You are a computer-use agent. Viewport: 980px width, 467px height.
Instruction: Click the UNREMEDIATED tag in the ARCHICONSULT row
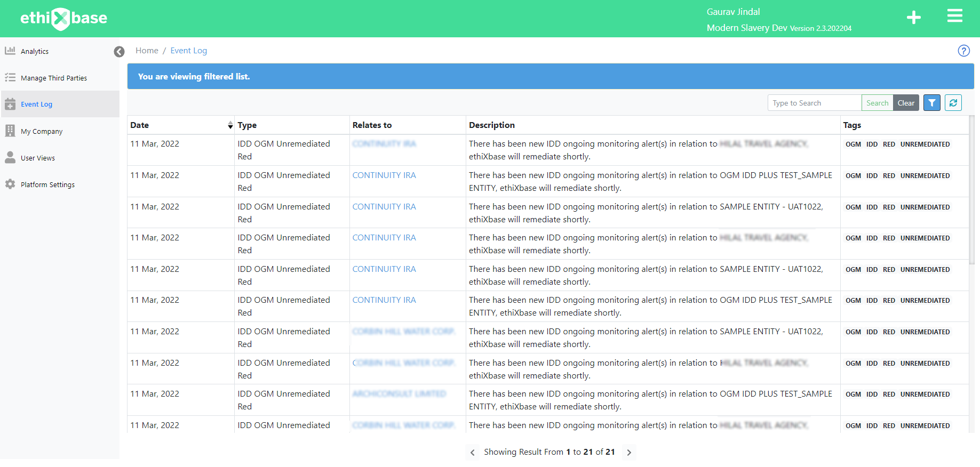click(x=925, y=394)
